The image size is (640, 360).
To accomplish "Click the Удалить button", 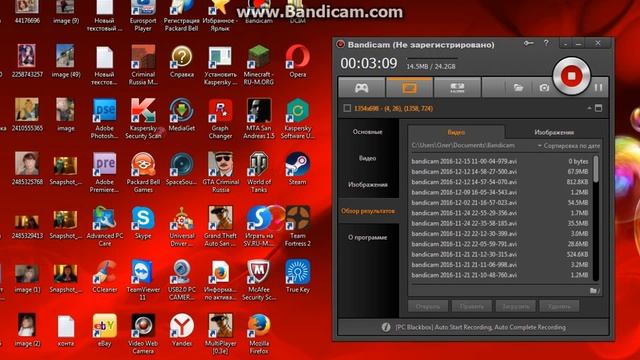I will 560,306.
